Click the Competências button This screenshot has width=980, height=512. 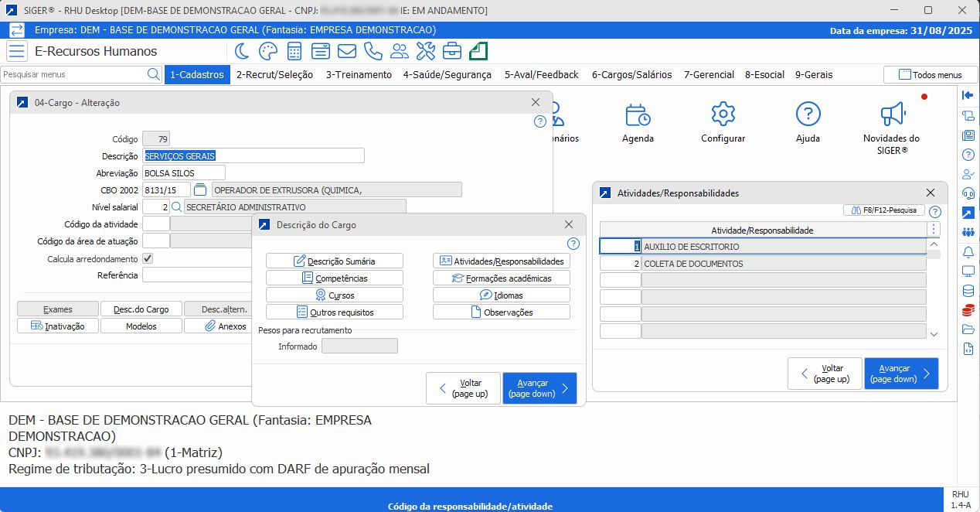tap(334, 278)
